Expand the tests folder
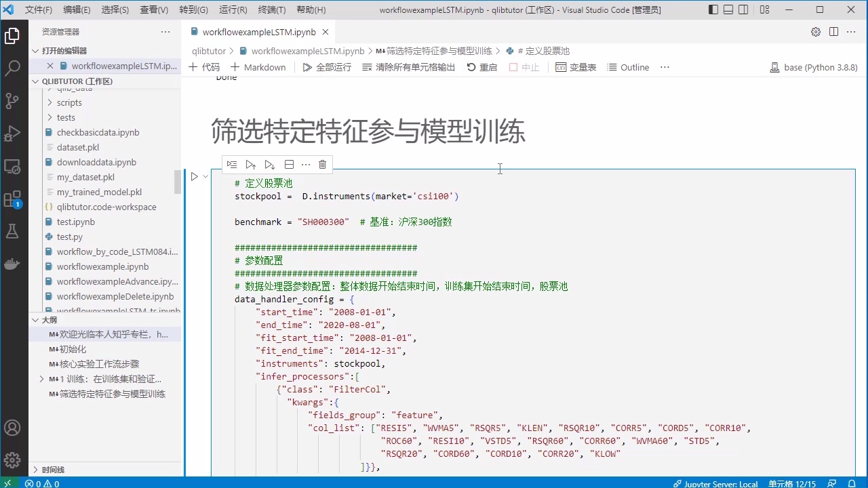The width and height of the screenshot is (868, 488). pyautogui.click(x=66, y=117)
